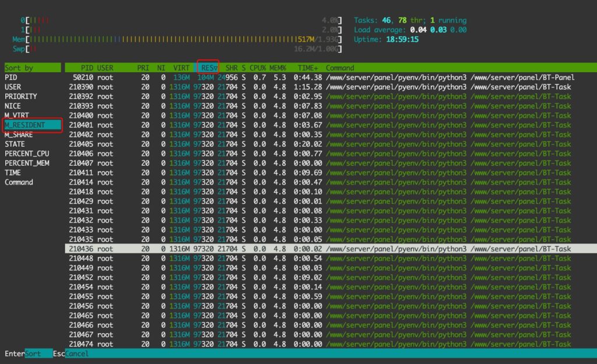Click the CPU% column header
This screenshot has height=364, width=597.
coord(258,68)
